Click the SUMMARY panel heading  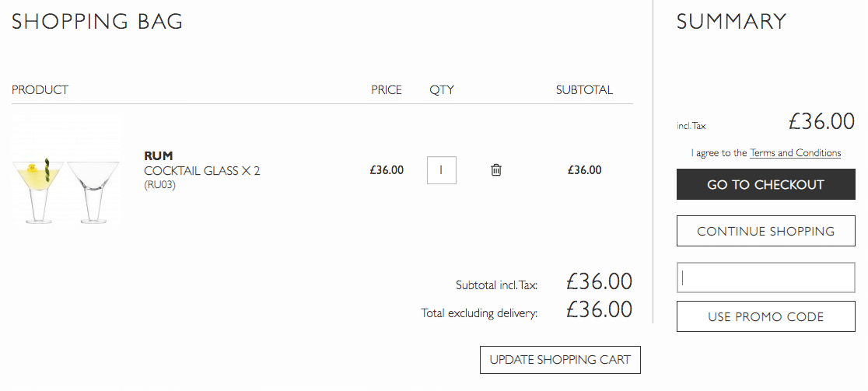point(731,22)
